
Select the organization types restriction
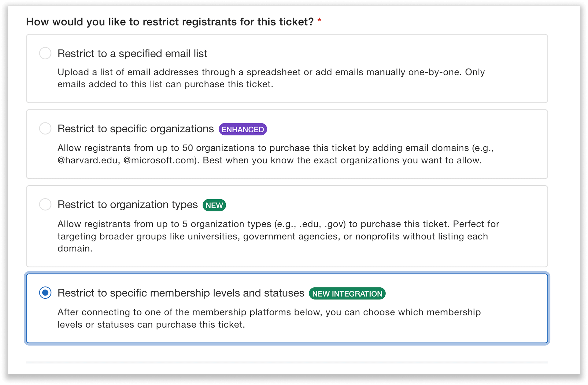pyautogui.click(x=45, y=204)
